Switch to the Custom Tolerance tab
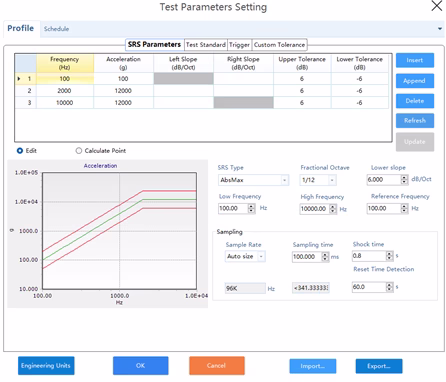 click(x=279, y=45)
